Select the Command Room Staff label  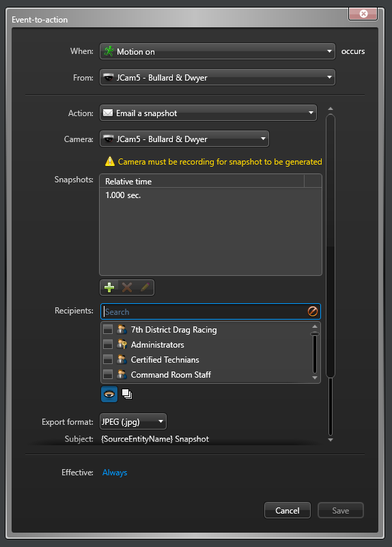[171, 375]
